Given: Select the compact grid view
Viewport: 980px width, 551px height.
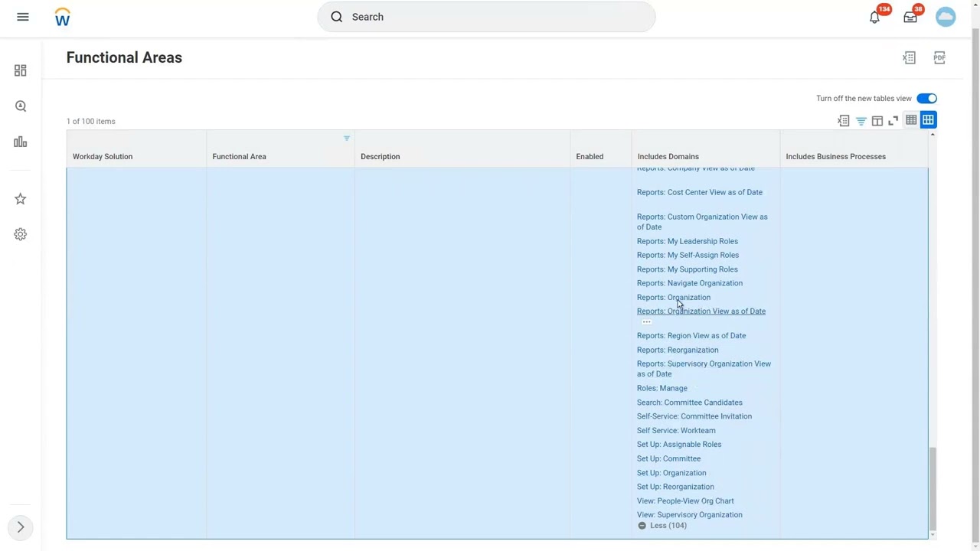Looking at the screenshot, I should click(928, 120).
